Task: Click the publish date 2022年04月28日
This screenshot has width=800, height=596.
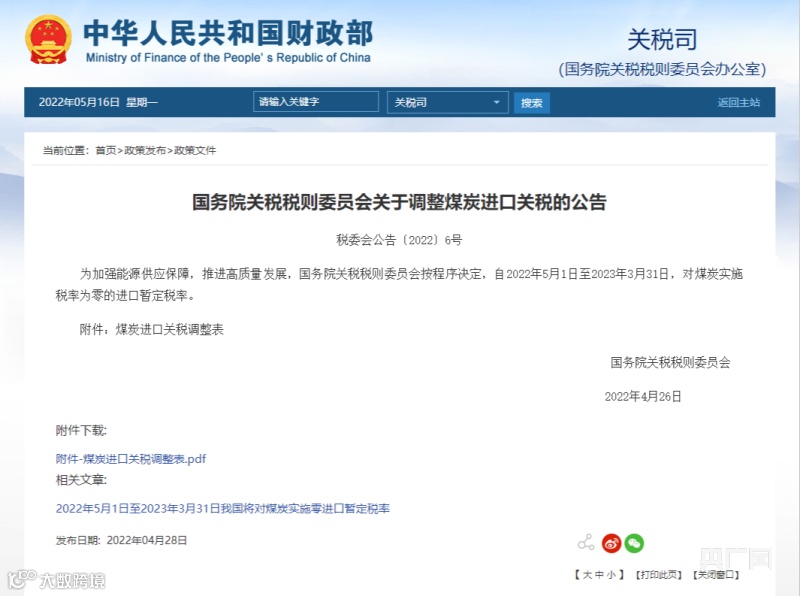Action: (146, 540)
